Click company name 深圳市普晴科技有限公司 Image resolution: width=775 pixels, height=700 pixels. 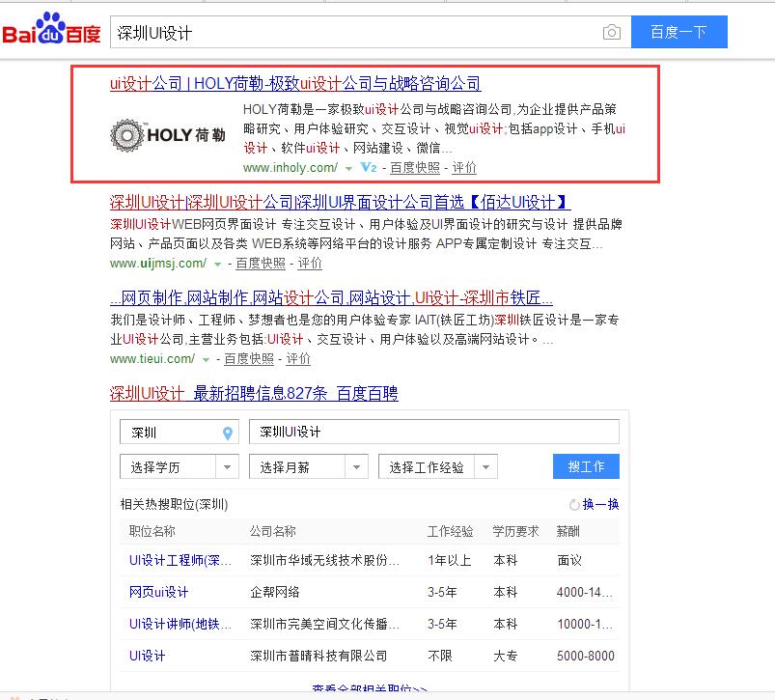(x=318, y=656)
